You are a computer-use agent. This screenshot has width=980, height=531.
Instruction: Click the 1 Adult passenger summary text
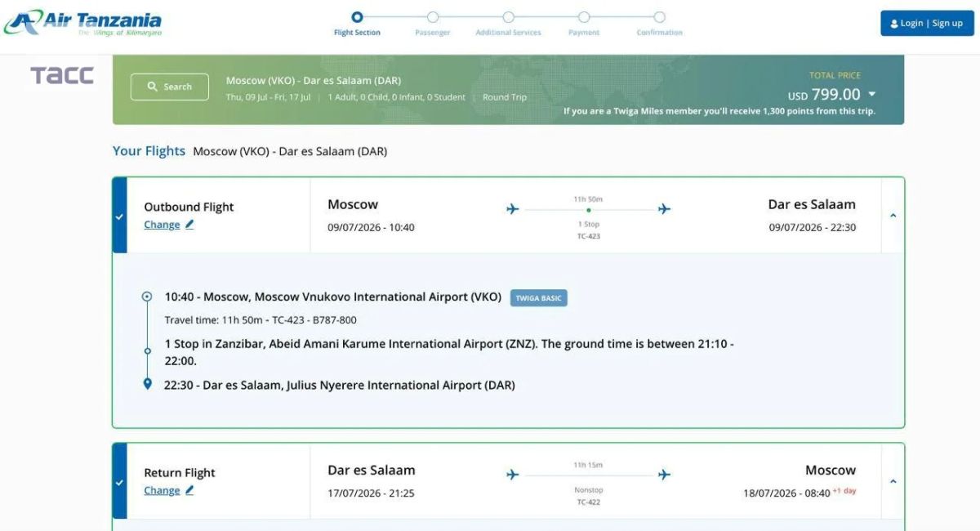(x=397, y=96)
